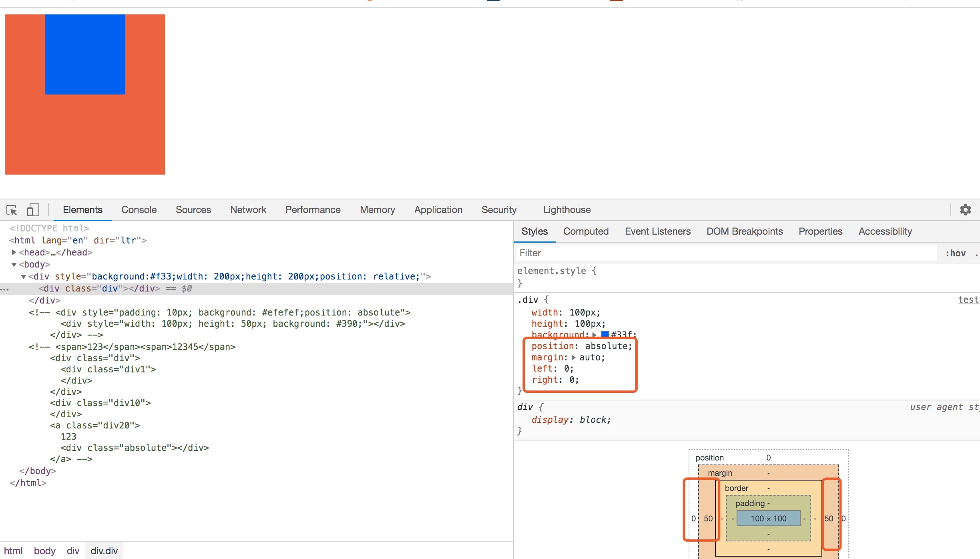Click the DOCTYPE html line

[x=49, y=228]
